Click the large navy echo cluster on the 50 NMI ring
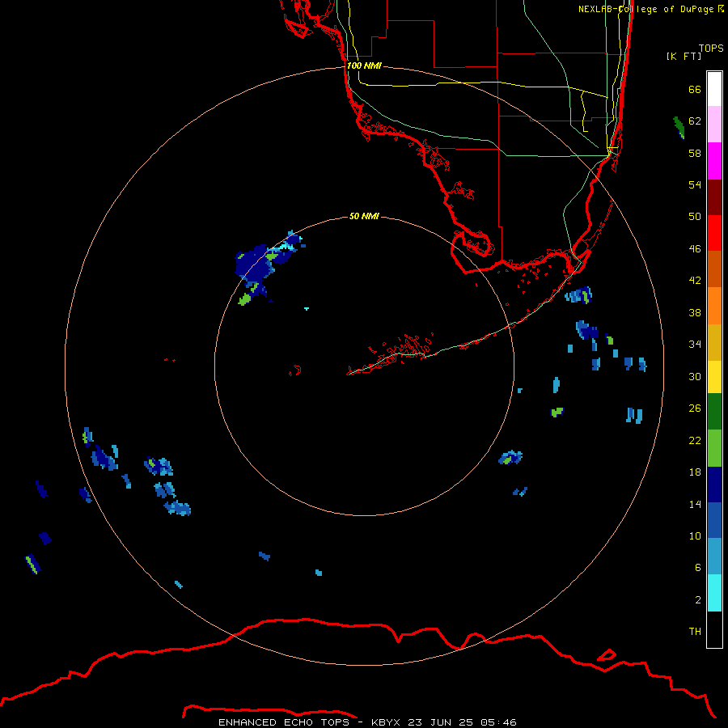Image resolution: width=728 pixels, height=728 pixels. tap(256, 265)
